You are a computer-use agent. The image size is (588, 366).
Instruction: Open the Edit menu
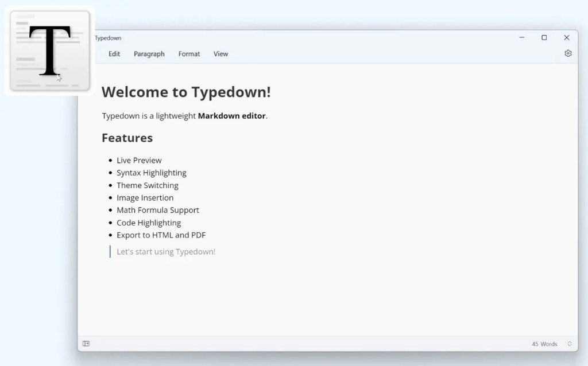114,54
